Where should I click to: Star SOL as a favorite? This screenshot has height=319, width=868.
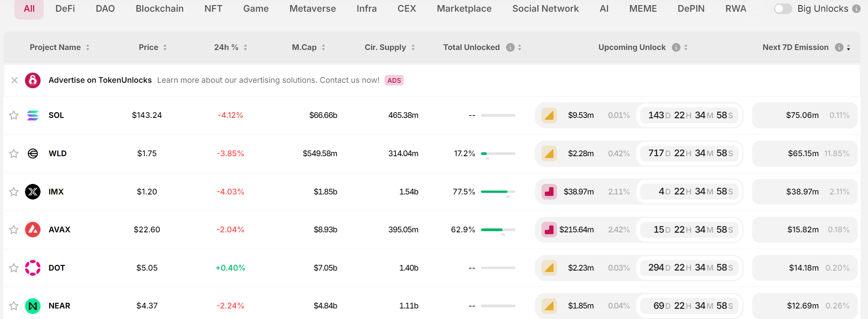click(14, 115)
